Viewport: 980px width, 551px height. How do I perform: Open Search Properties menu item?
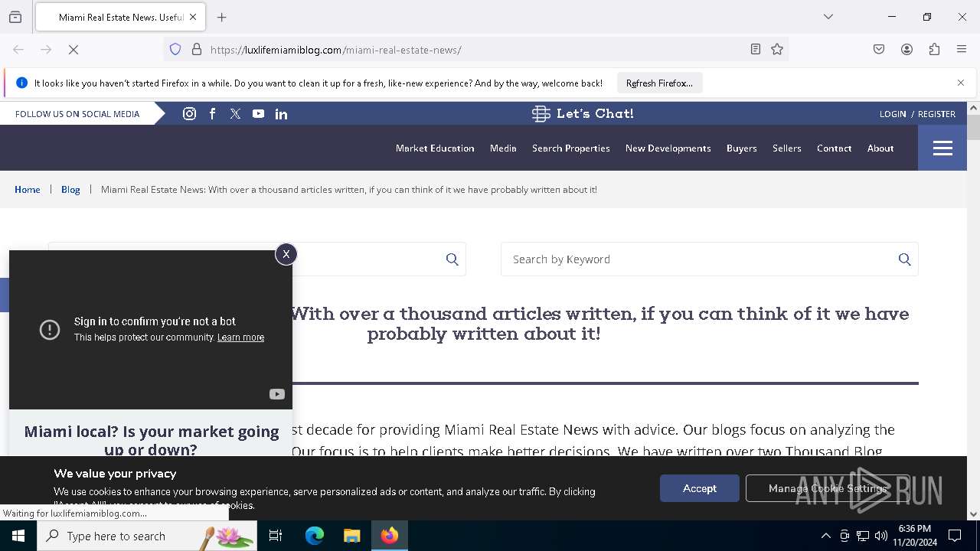tap(571, 148)
